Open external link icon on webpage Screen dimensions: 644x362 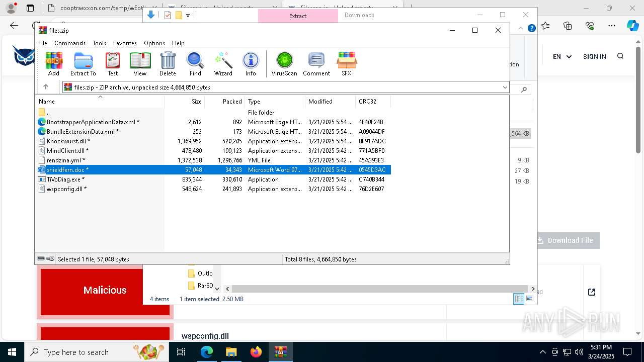pos(592,292)
